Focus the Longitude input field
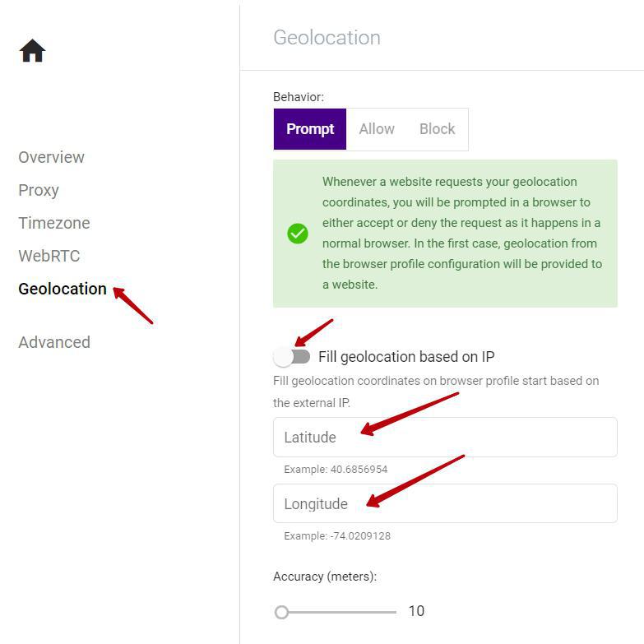The height and width of the screenshot is (644, 644). pos(445,503)
